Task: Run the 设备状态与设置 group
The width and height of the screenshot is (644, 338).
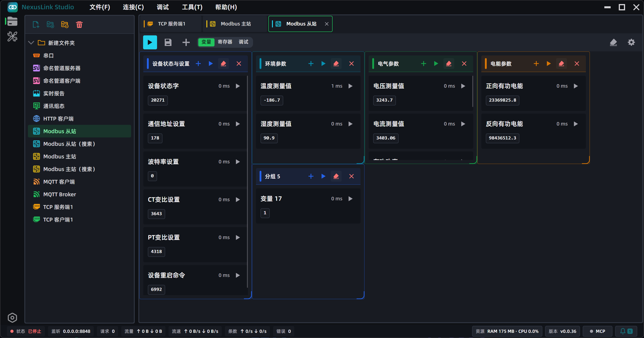Action: tap(211, 64)
